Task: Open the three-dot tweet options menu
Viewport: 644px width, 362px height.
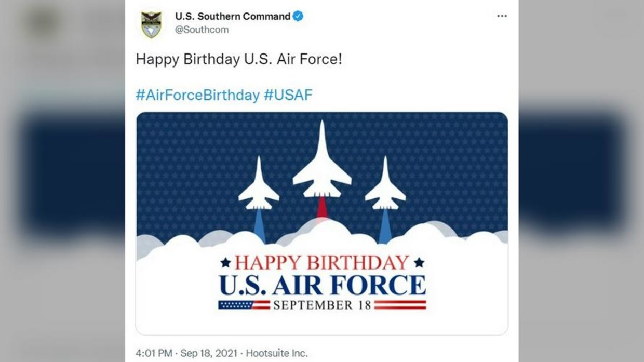Action: pyautogui.click(x=502, y=16)
